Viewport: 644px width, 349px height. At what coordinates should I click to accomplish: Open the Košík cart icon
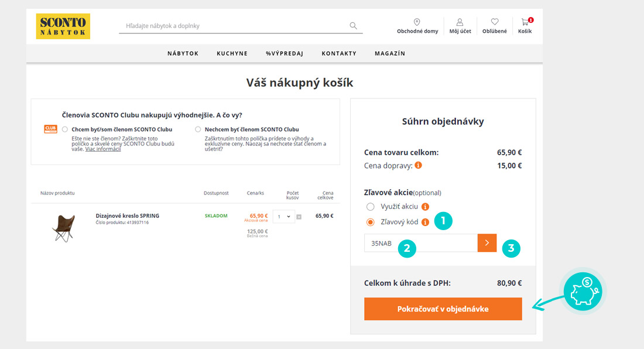point(525,26)
